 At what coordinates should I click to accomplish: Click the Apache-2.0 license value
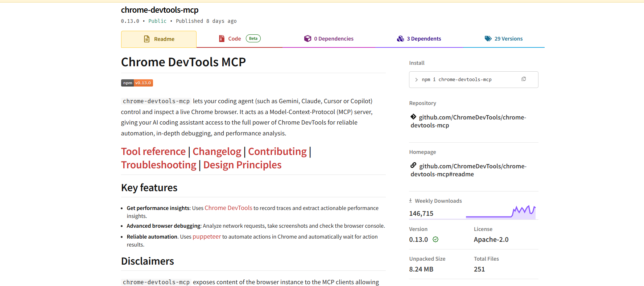[x=491, y=240]
